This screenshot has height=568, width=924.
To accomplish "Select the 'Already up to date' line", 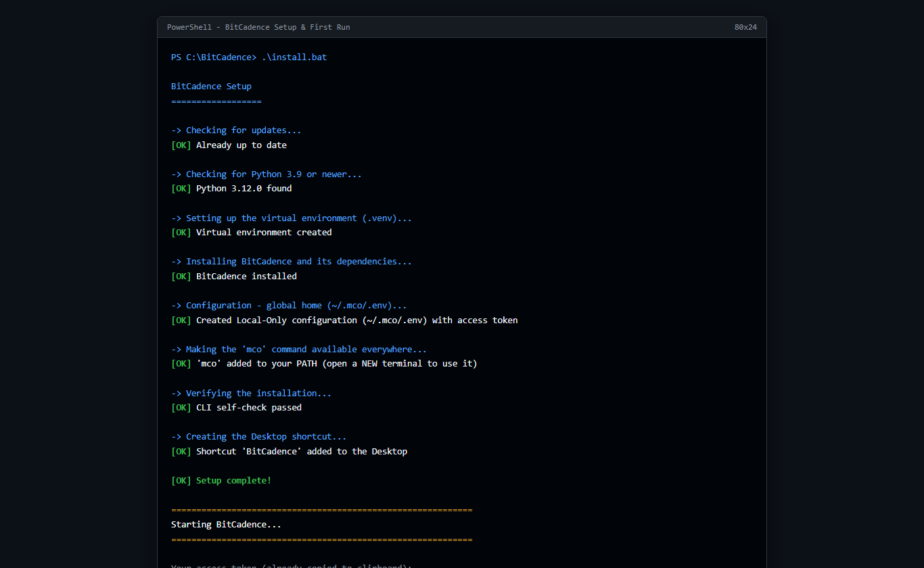I will point(229,145).
